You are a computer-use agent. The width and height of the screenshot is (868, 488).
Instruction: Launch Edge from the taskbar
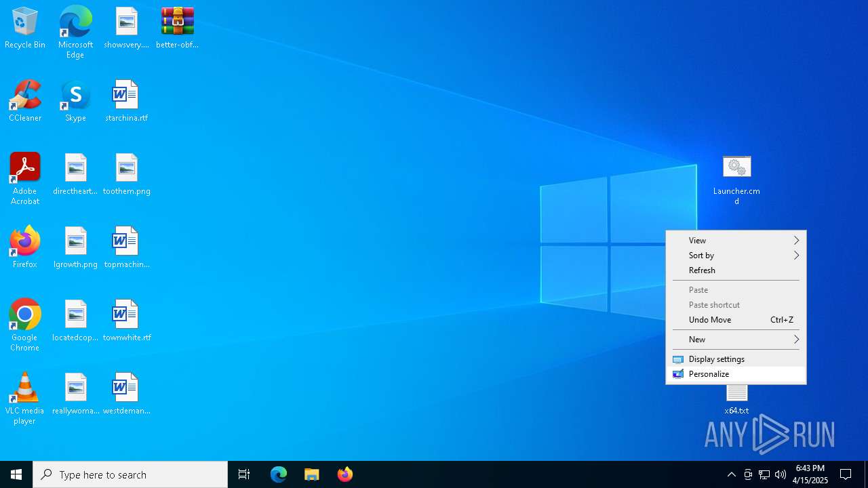(x=279, y=474)
